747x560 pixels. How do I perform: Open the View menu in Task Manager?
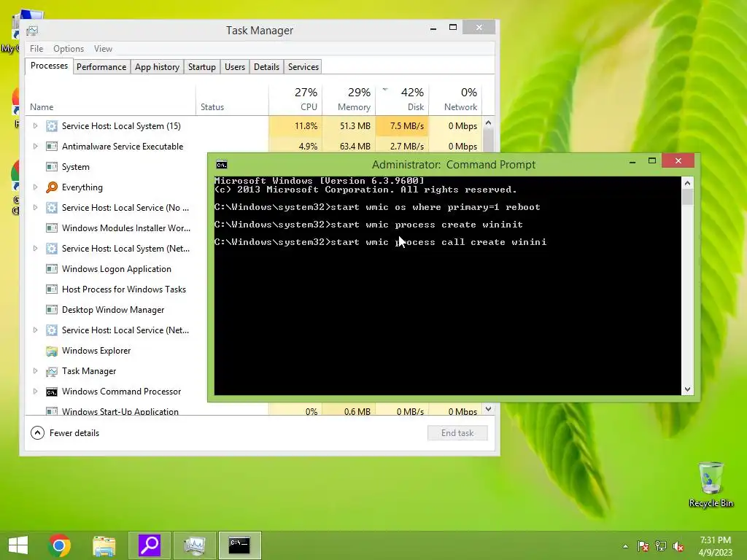click(103, 49)
